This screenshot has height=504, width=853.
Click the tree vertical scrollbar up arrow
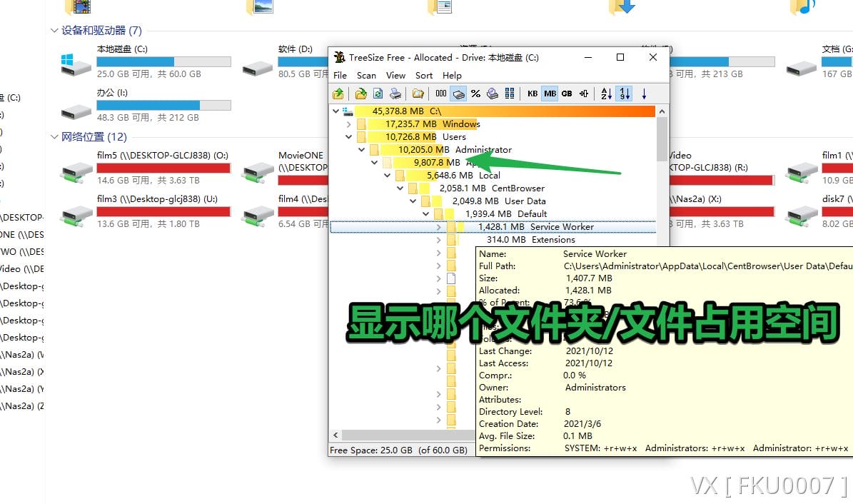[662, 111]
